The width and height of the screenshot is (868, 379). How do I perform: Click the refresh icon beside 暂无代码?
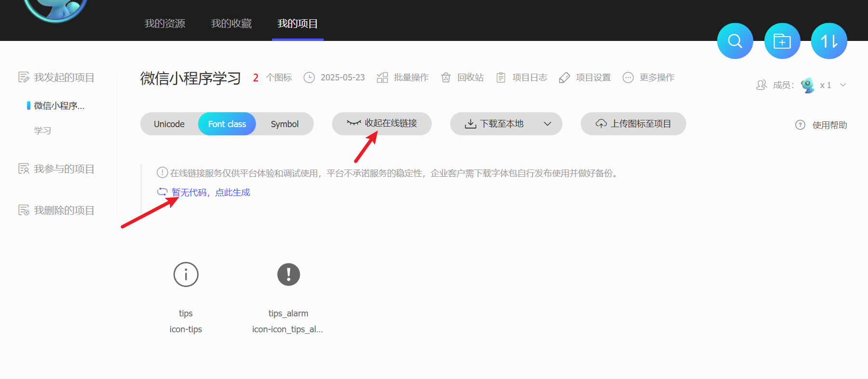point(162,192)
